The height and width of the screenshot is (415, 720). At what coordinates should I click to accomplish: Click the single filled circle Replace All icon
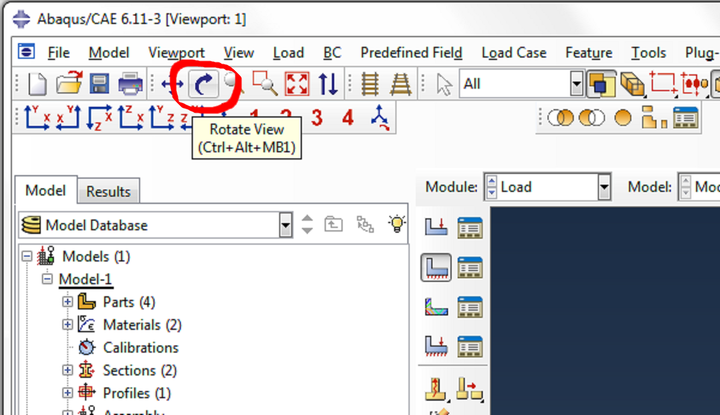(x=623, y=118)
